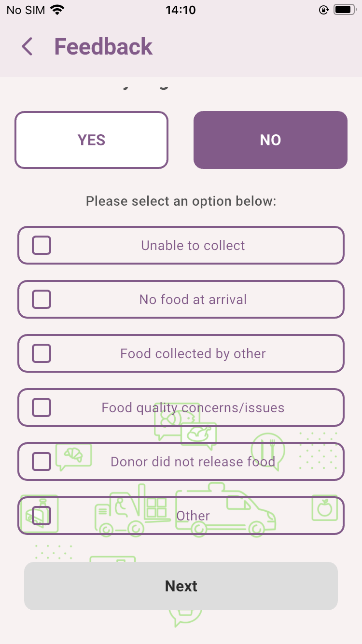Click the roast chicken speech bubble icon
362x644 pixels.
[198, 434]
